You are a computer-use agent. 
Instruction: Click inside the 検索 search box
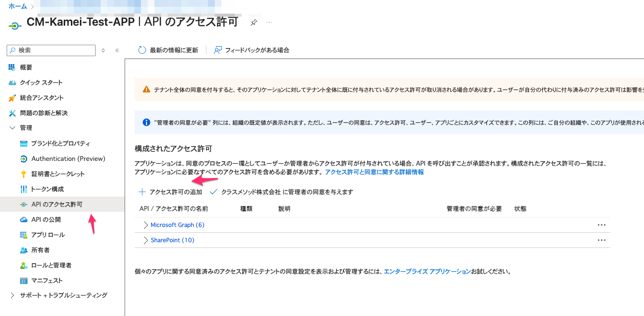tap(50, 50)
